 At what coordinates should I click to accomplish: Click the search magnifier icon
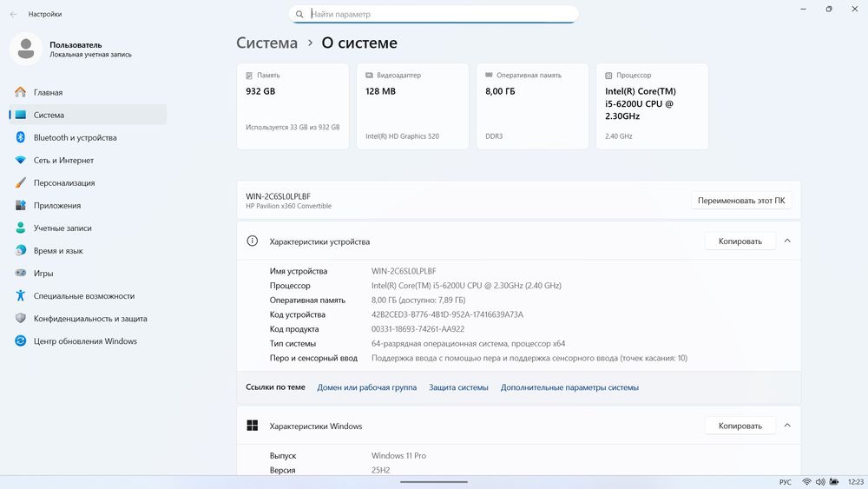[299, 15]
